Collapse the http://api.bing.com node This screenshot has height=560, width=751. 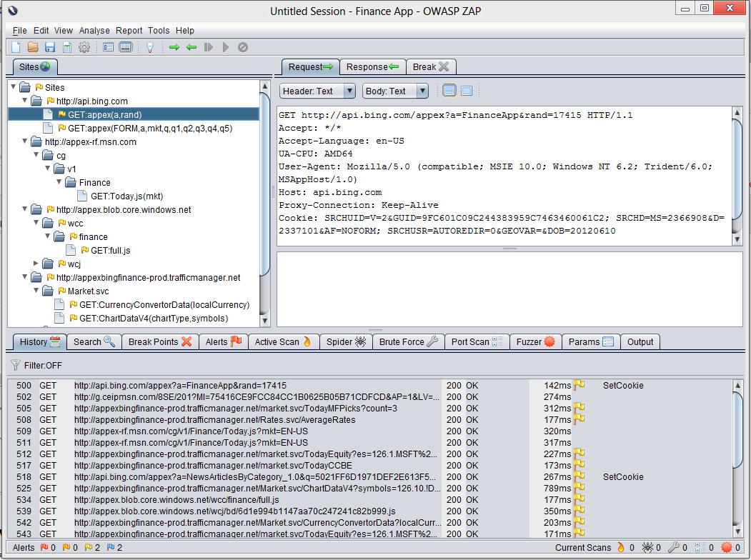pos(25,101)
